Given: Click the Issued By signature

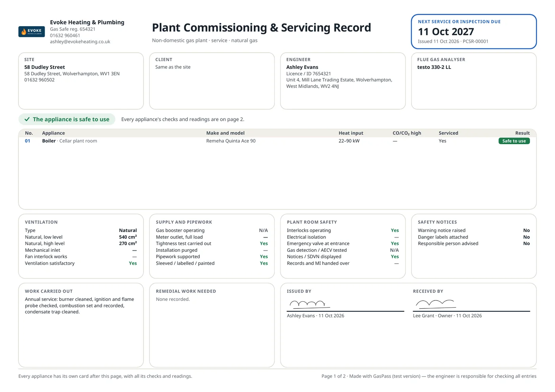Looking at the screenshot, I should coord(310,304).
